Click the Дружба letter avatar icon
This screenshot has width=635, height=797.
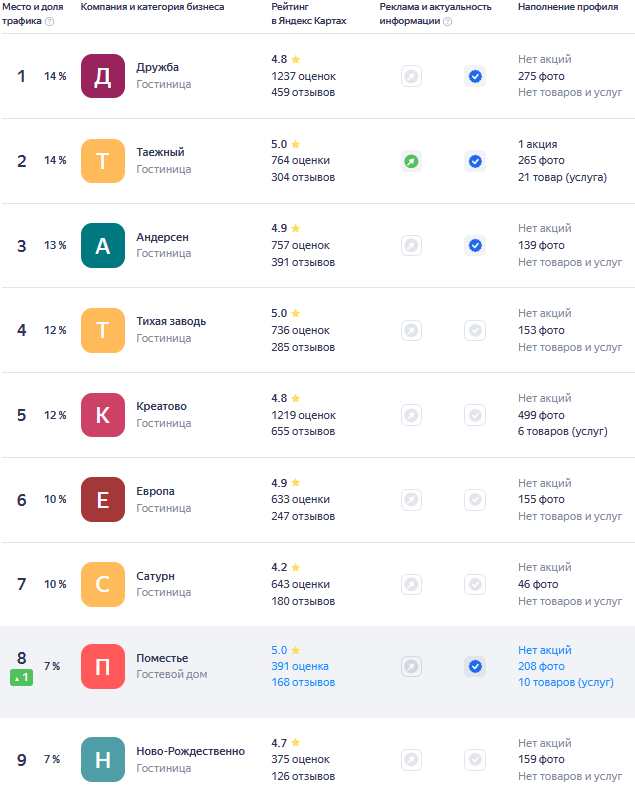pos(102,76)
